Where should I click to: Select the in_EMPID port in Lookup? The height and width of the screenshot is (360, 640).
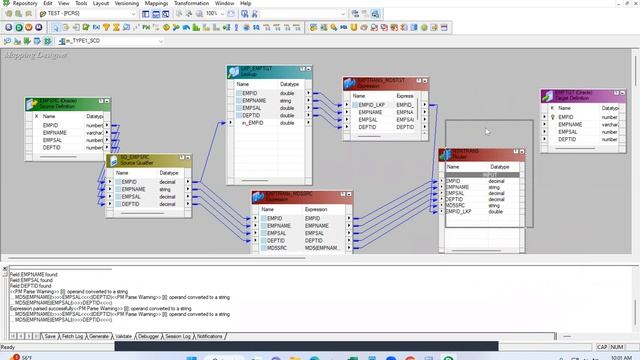(x=253, y=123)
